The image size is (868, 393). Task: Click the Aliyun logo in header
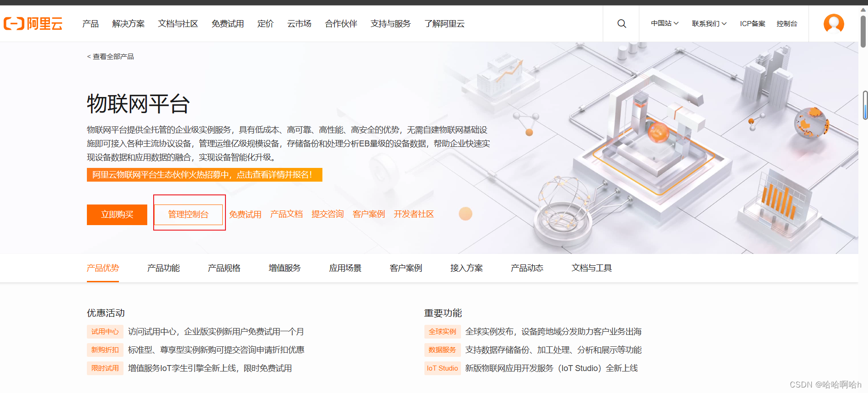[x=33, y=23]
